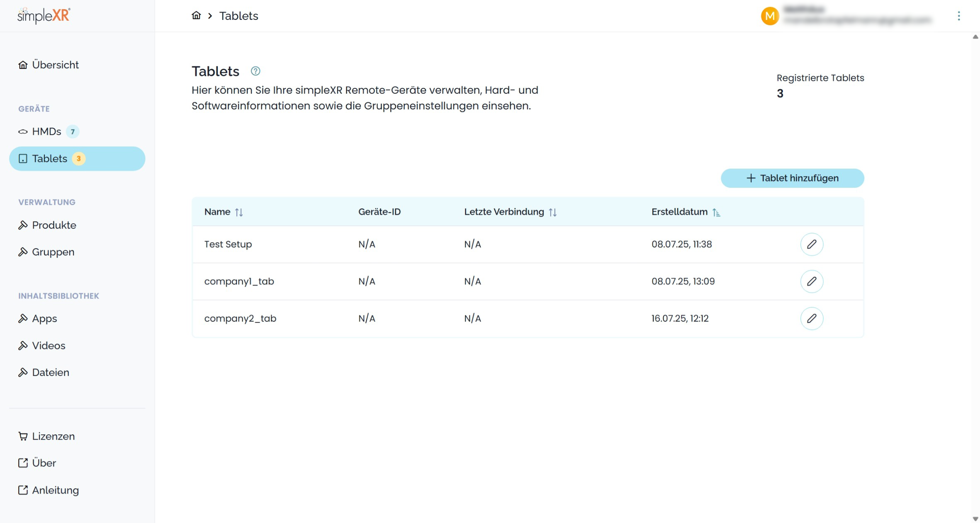Click the home icon in breadcrumb
The height and width of the screenshot is (523, 980).
(196, 16)
